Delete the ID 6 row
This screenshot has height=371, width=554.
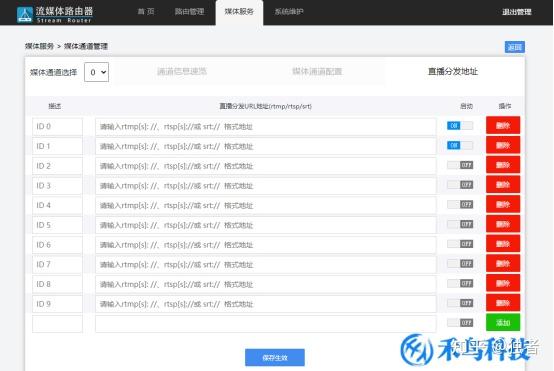click(x=503, y=244)
